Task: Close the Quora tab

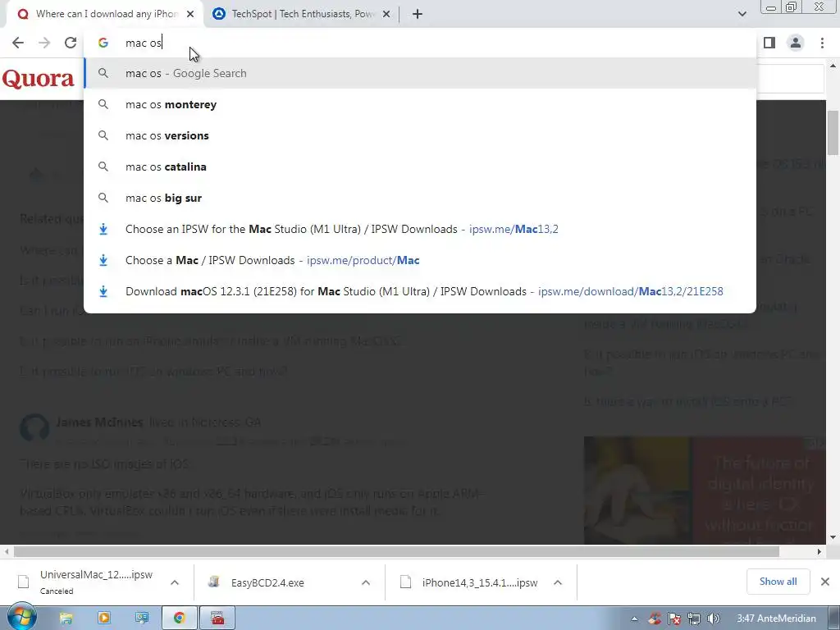Action: (x=190, y=14)
